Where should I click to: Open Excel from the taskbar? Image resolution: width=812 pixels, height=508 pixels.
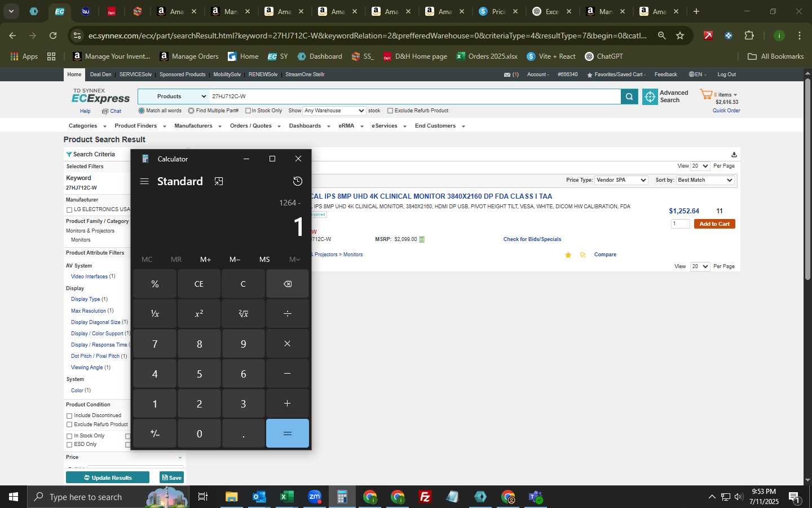coord(286,497)
